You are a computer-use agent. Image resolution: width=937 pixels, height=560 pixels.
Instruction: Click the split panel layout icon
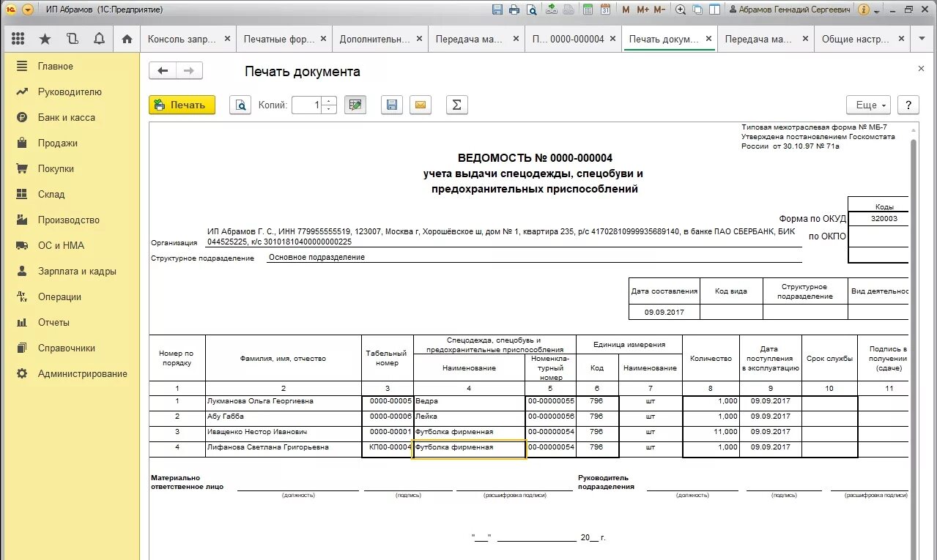(x=714, y=10)
